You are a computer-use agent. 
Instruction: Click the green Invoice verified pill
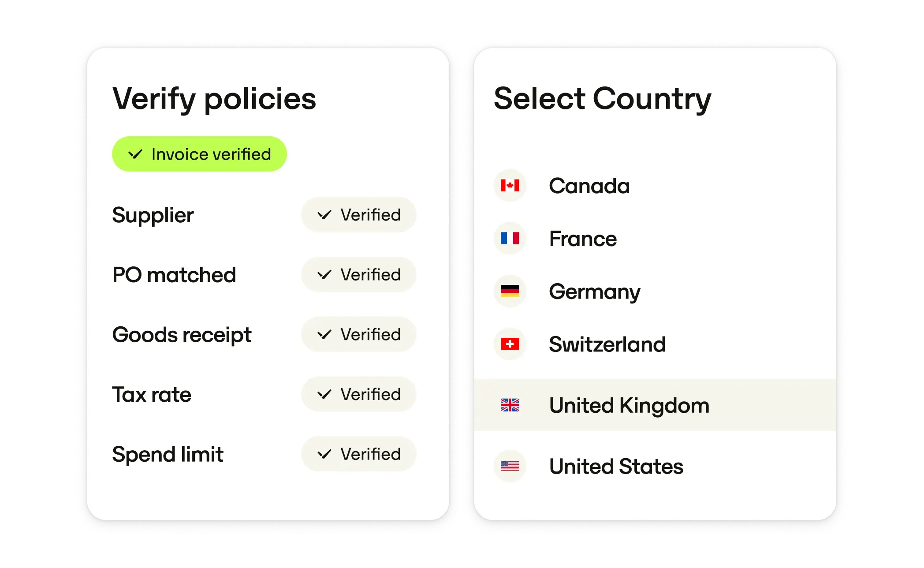pyautogui.click(x=199, y=153)
